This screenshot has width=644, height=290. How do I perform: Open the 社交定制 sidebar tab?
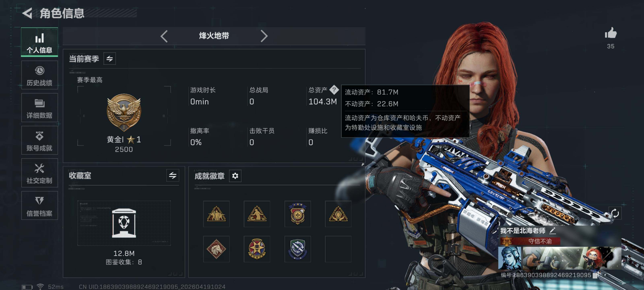coord(39,173)
